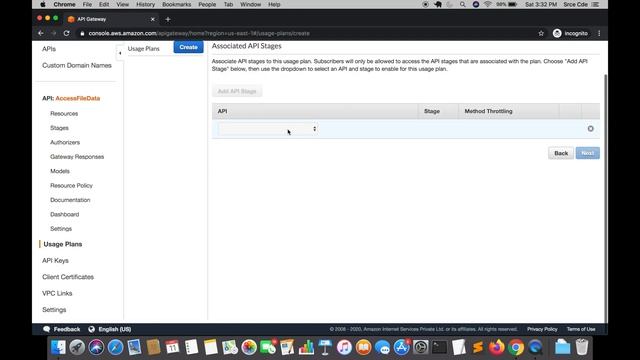Open the Terms of Use footer link
Screen dimensions: 640x360
coord(580,329)
